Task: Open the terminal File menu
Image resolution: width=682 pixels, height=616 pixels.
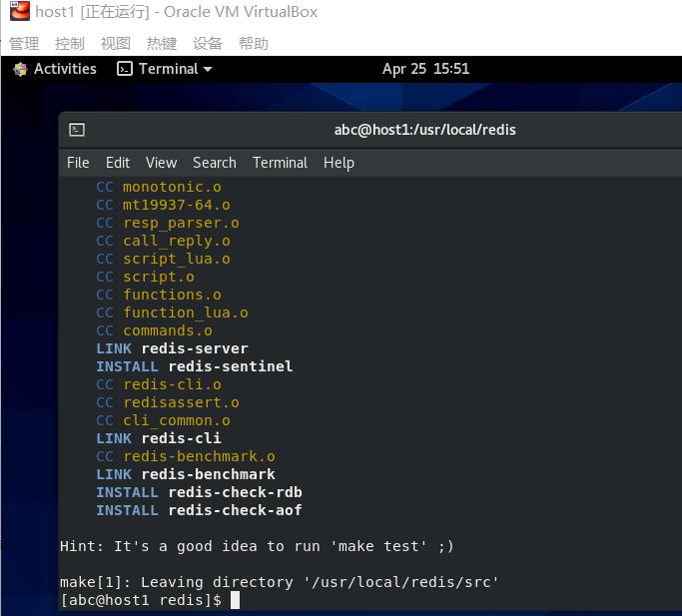Action: (78, 163)
